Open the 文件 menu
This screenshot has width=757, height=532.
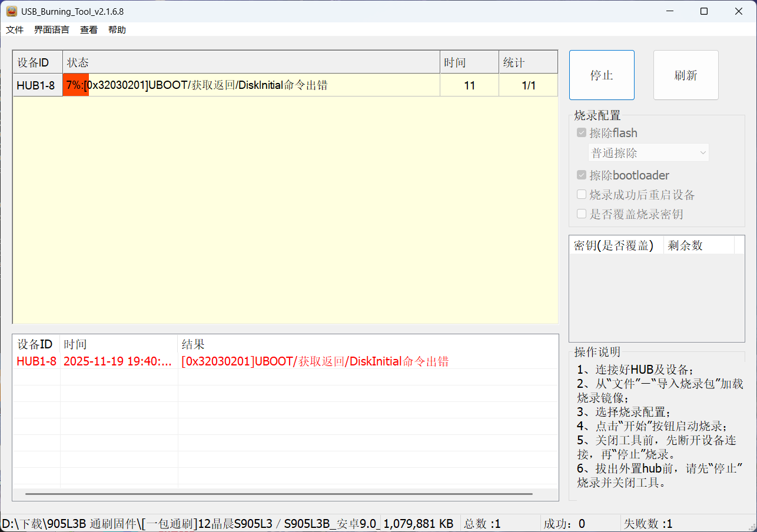(15, 30)
